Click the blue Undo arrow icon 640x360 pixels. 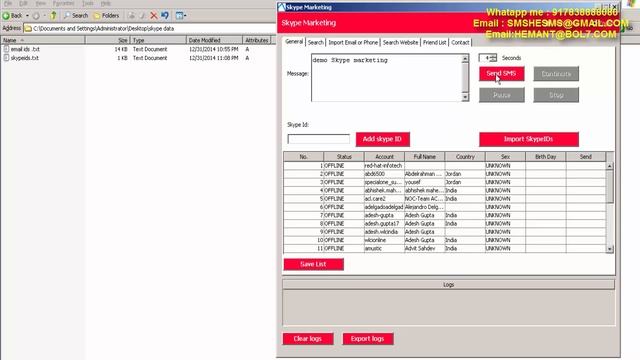tap(165, 16)
